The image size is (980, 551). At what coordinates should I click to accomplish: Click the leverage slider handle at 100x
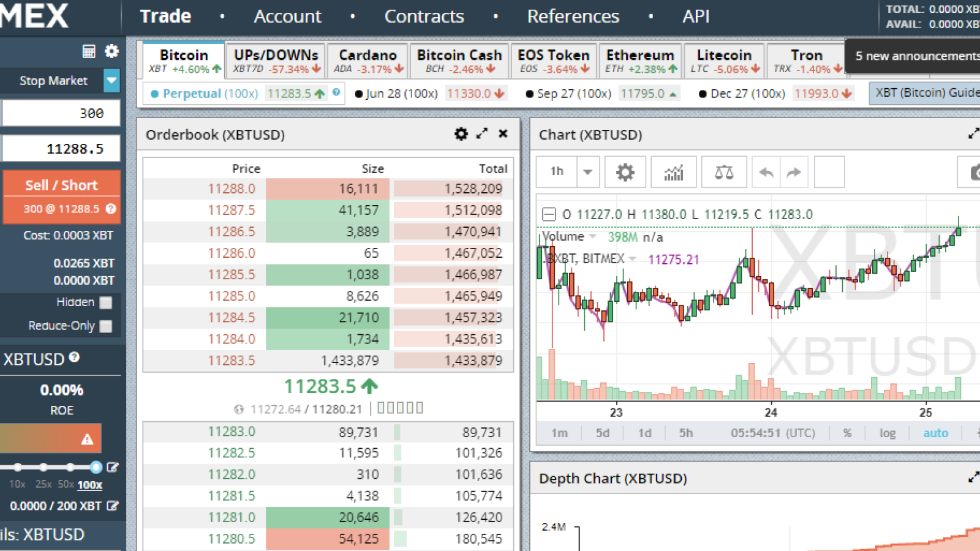coord(96,467)
